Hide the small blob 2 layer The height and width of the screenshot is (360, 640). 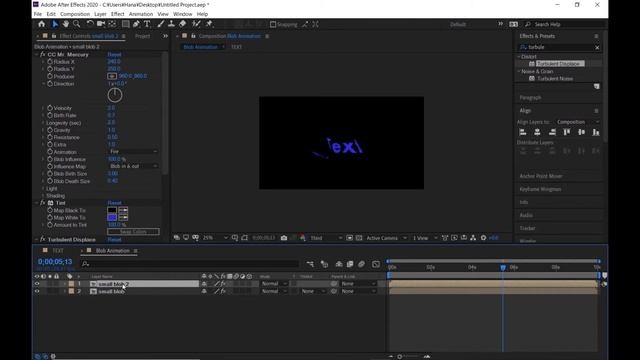[x=37, y=284]
